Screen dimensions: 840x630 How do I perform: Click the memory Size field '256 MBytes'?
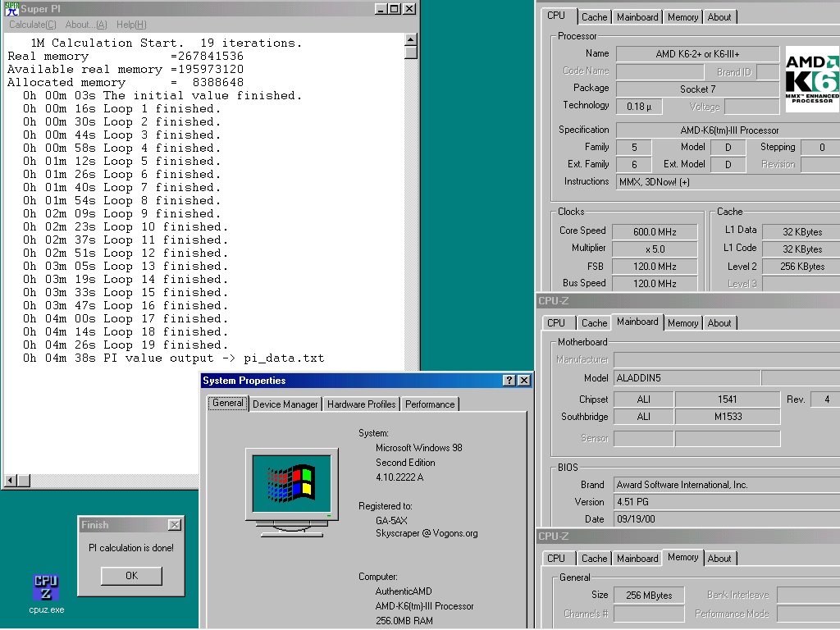(x=649, y=596)
